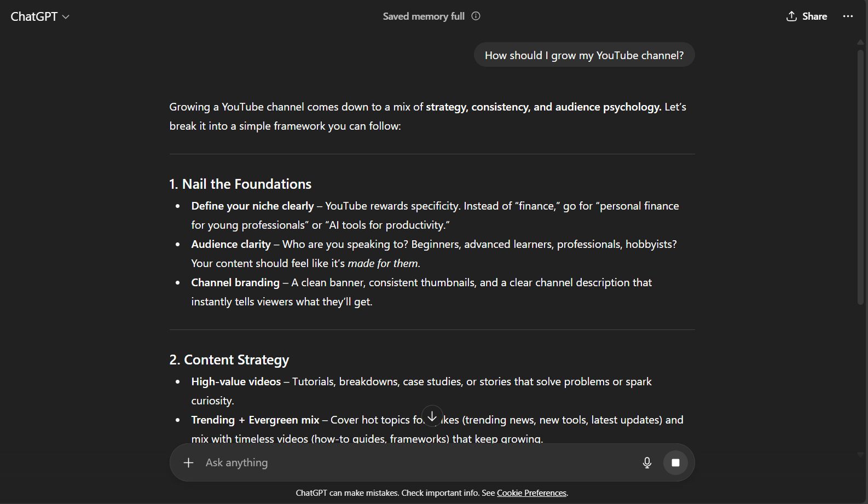Click the Saved memory full notice

[424, 16]
